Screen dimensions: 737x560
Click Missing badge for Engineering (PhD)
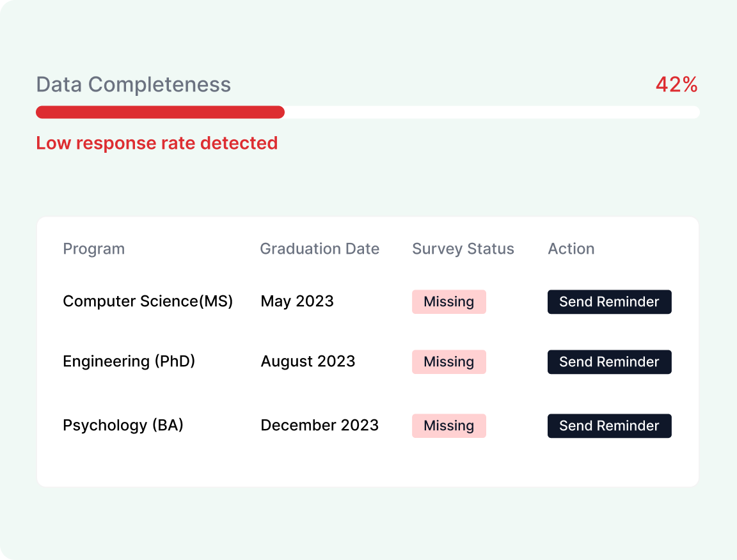[449, 362]
